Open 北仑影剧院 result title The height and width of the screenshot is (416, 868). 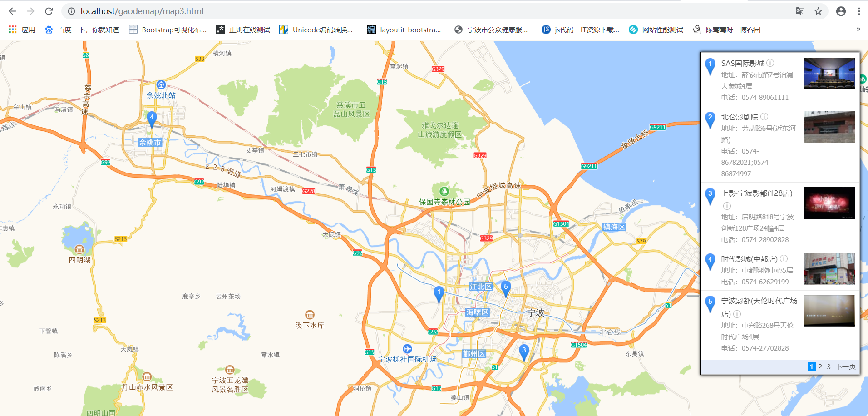tap(740, 117)
